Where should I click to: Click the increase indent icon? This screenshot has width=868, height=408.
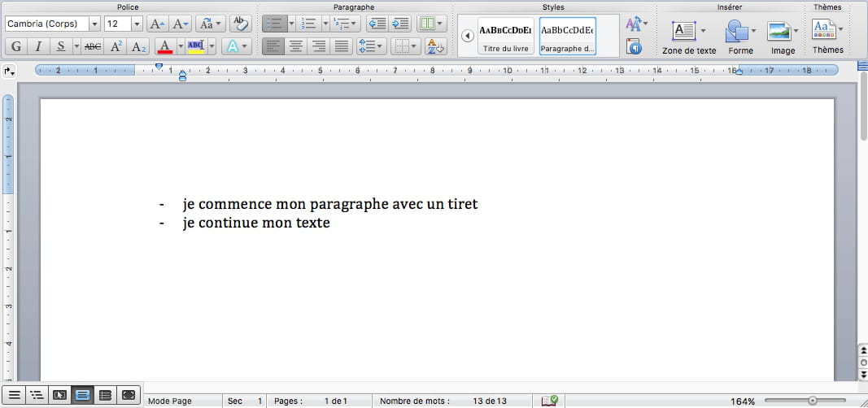click(x=399, y=24)
